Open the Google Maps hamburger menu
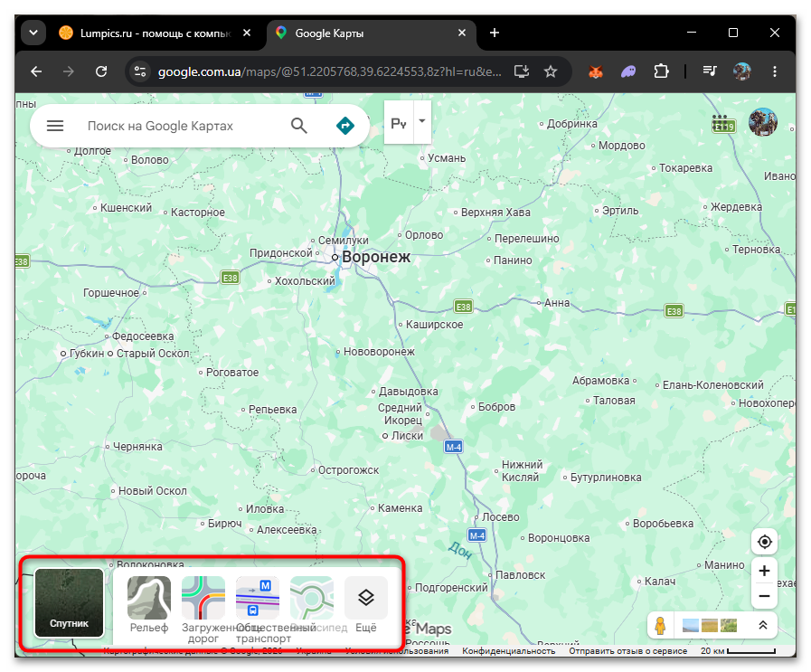Image resolution: width=811 pixels, height=672 pixels. [x=55, y=126]
